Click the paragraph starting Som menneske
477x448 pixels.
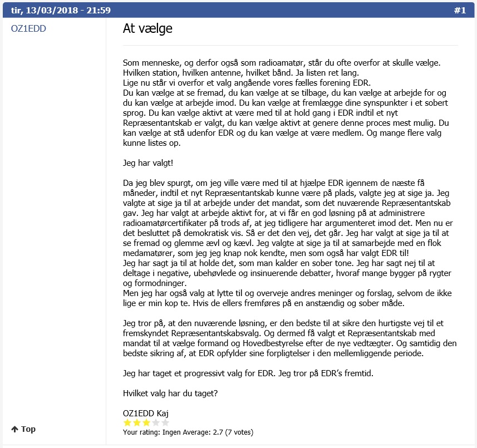pyautogui.click(x=286, y=103)
